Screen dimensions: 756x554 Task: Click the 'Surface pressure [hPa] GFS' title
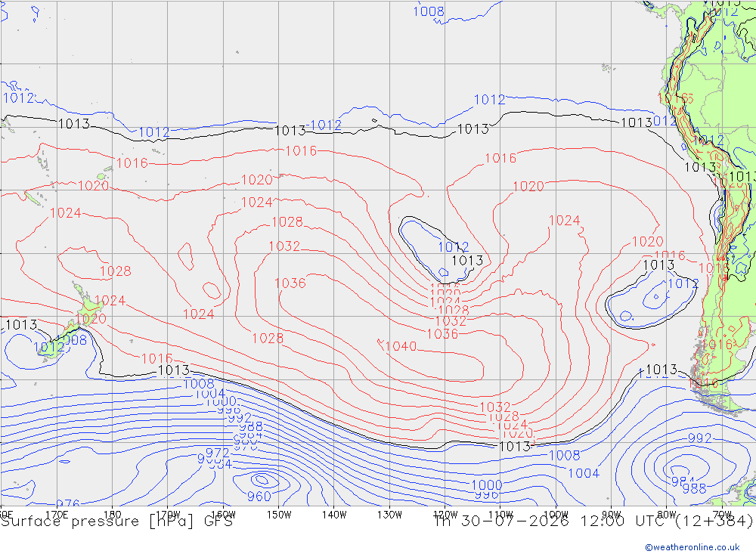click(x=116, y=522)
